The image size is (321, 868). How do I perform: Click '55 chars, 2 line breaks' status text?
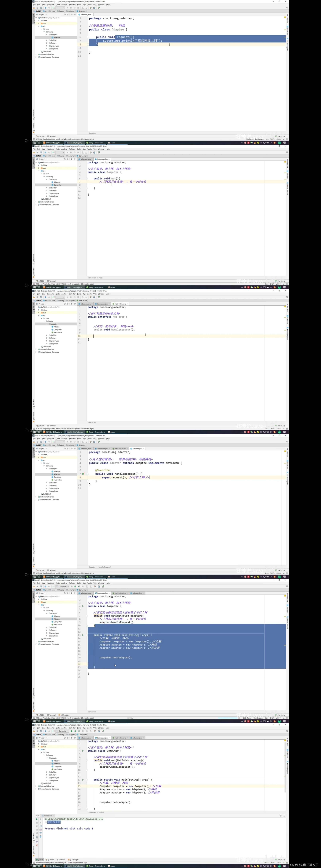(x=255, y=139)
